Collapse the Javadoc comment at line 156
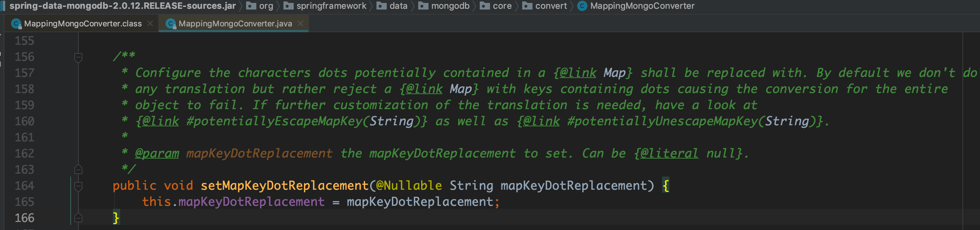The height and width of the screenshot is (230, 980). 78,57
